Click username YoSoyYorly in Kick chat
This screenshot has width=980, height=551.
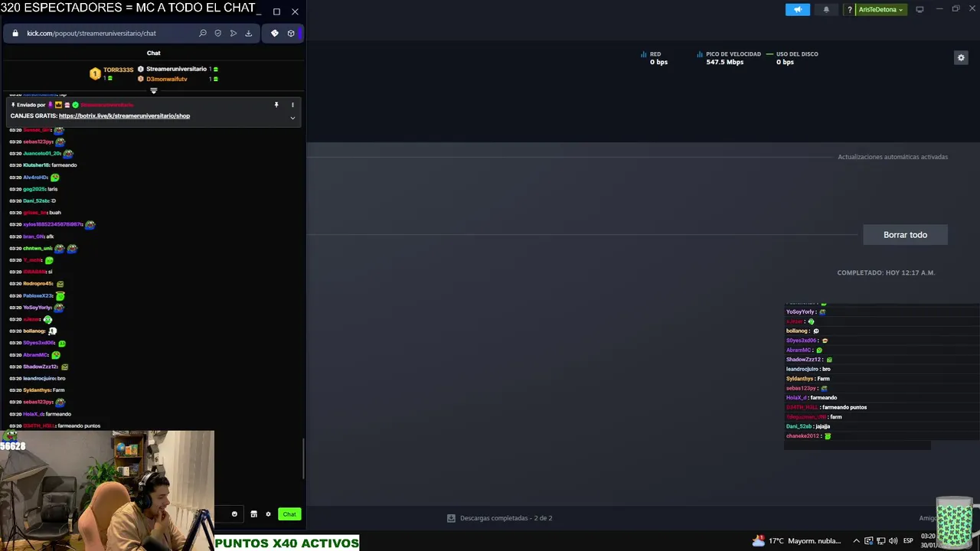pyautogui.click(x=37, y=308)
